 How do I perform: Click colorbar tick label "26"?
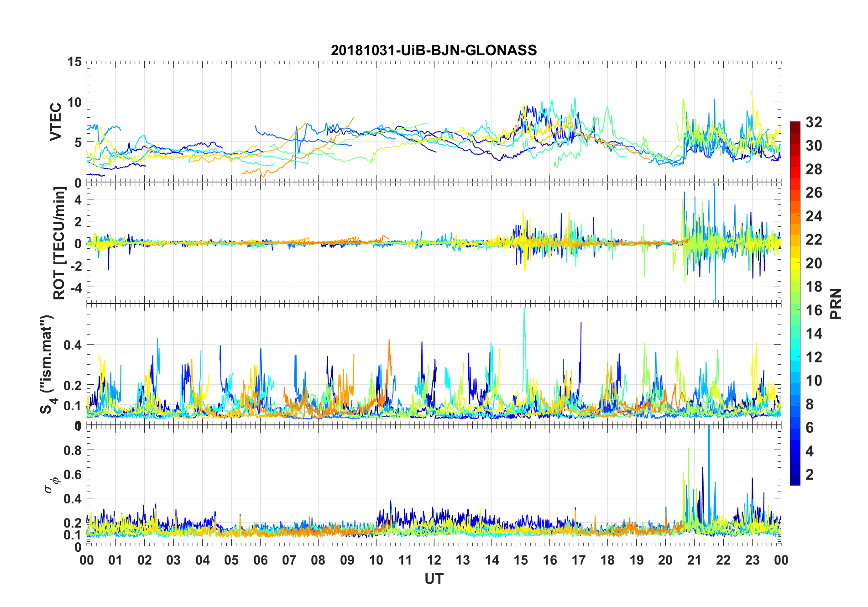[x=814, y=193]
